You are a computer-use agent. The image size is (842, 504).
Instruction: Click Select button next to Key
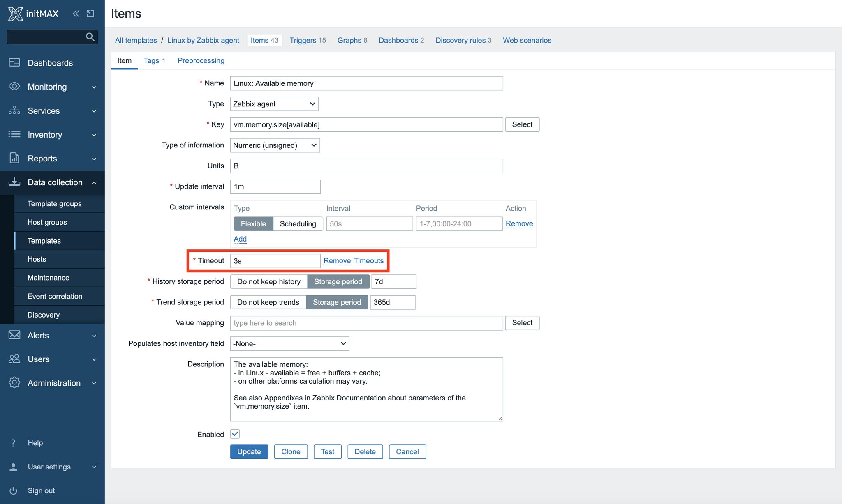click(522, 124)
